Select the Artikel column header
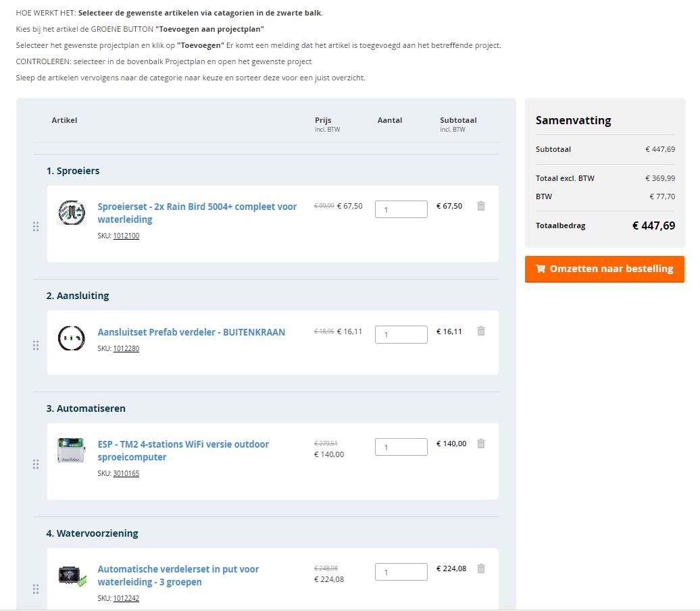Image resolution: width=700 pixels, height=611 pixels. (64, 120)
